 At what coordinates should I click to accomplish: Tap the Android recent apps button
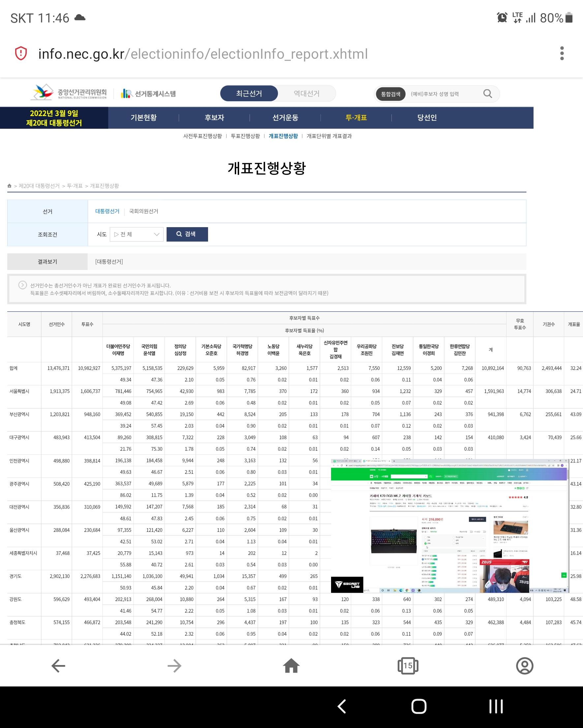click(x=496, y=706)
